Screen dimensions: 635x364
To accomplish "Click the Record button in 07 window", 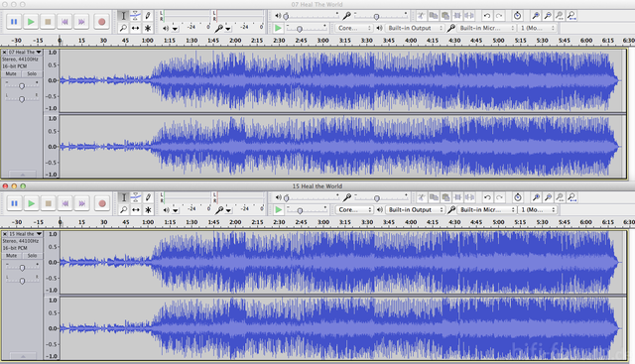I will [x=101, y=22].
